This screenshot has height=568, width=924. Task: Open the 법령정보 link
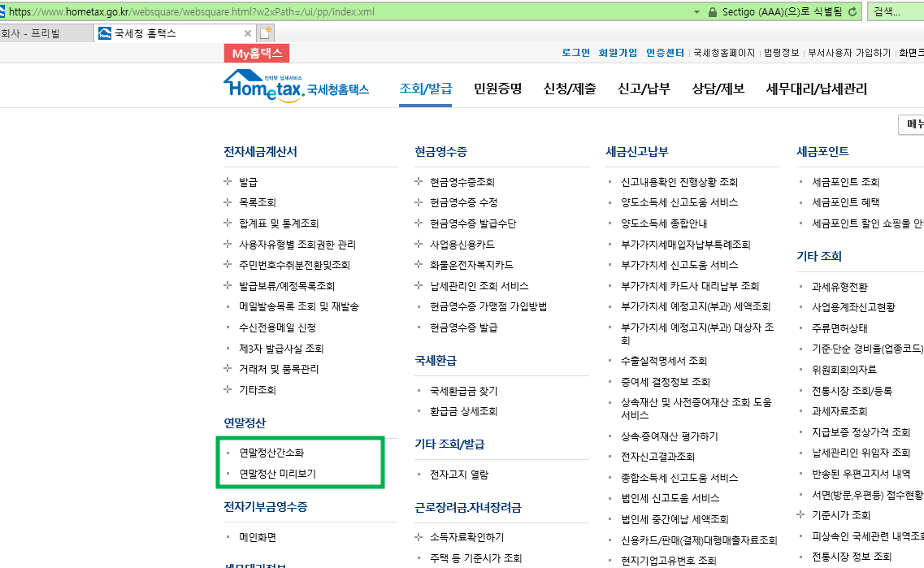782,53
